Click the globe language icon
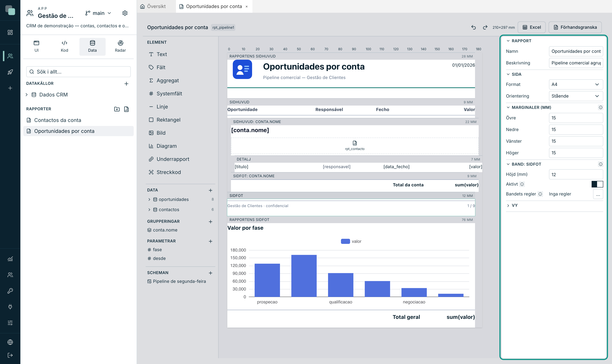The image size is (612, 364). point(10,342)
